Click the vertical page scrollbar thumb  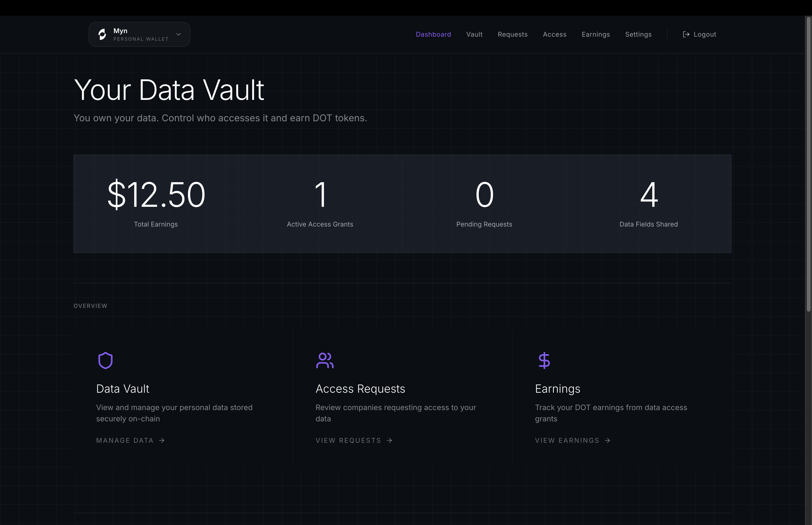point(808,164)
